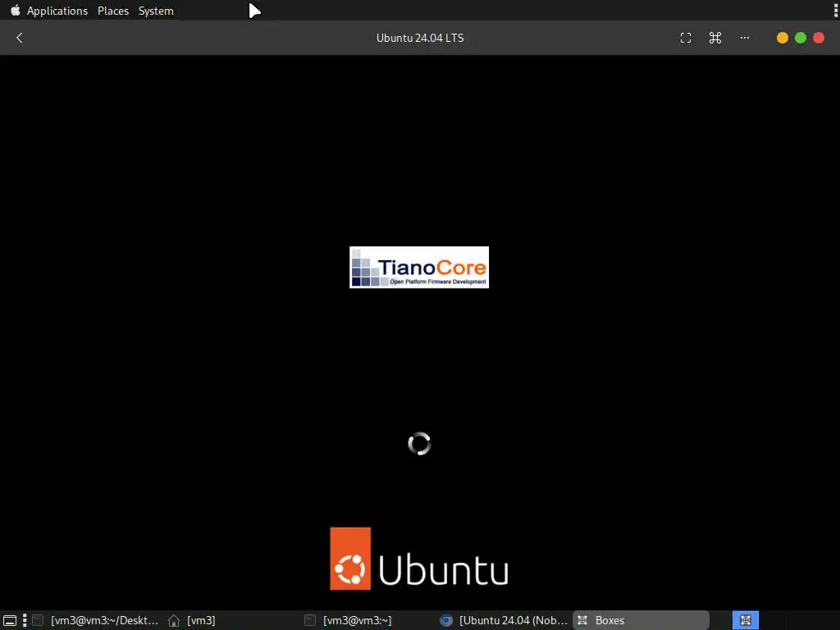Minimize the window with the yellow button
840x630 pixels.
(x=782, y=38)
